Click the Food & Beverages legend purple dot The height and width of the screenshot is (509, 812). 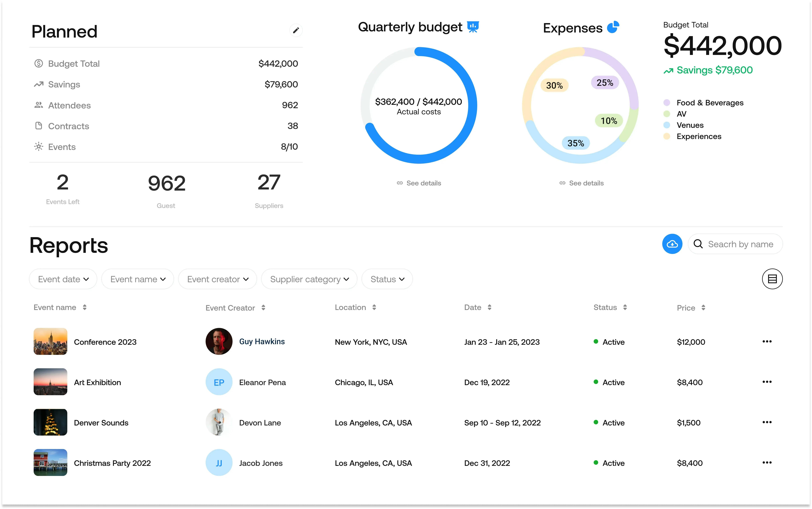click(667, 103)
